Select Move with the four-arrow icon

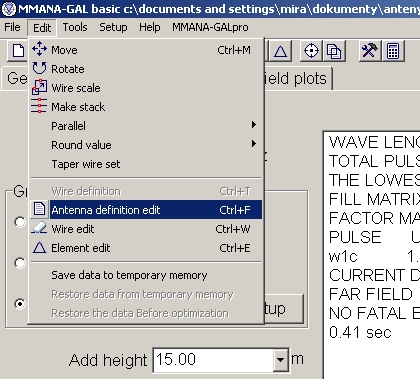tap(146, 50)
